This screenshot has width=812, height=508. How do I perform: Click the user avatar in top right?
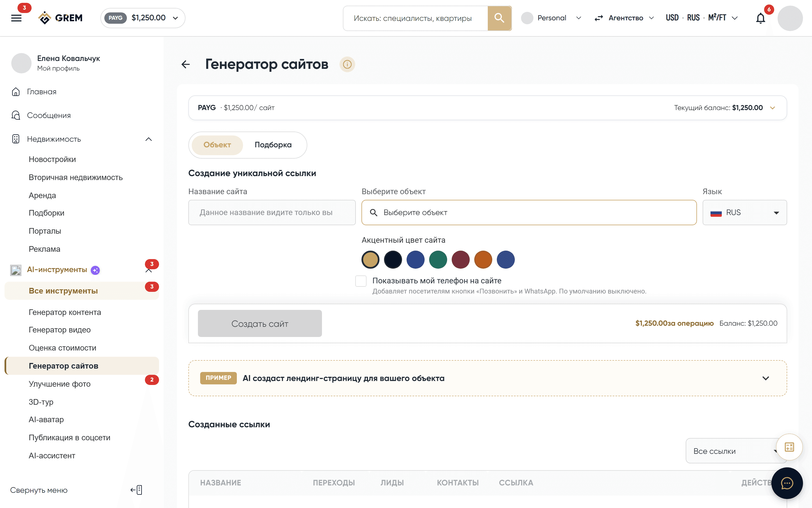coord(790,18)
